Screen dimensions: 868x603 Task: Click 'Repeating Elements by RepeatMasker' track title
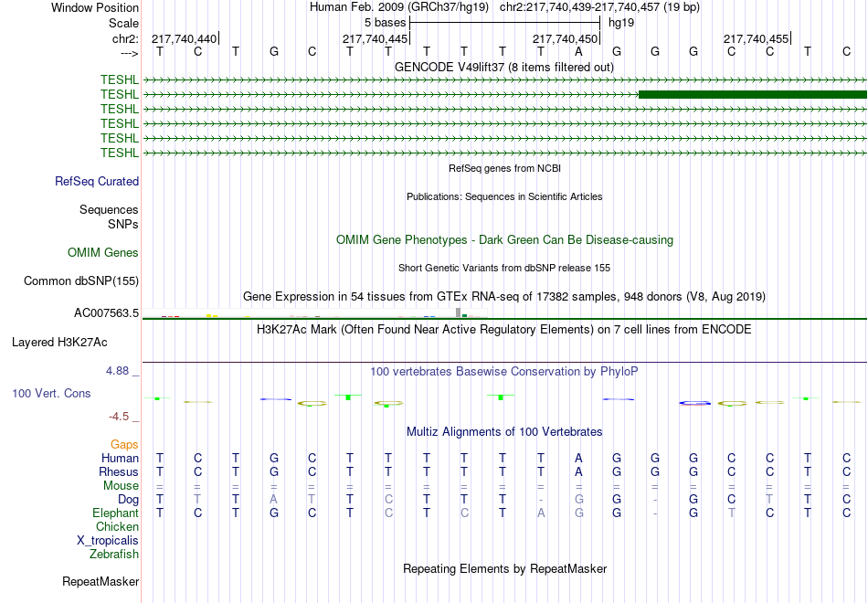[504, 568]
